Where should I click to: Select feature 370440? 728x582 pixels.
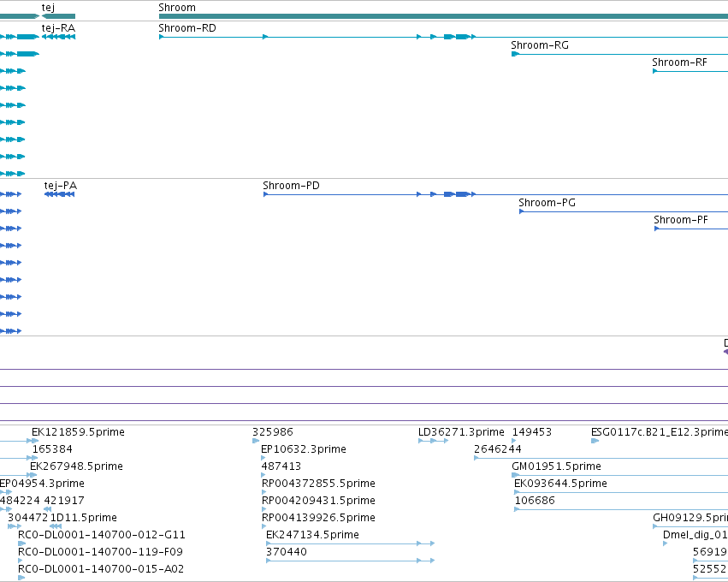pos(287,552)
